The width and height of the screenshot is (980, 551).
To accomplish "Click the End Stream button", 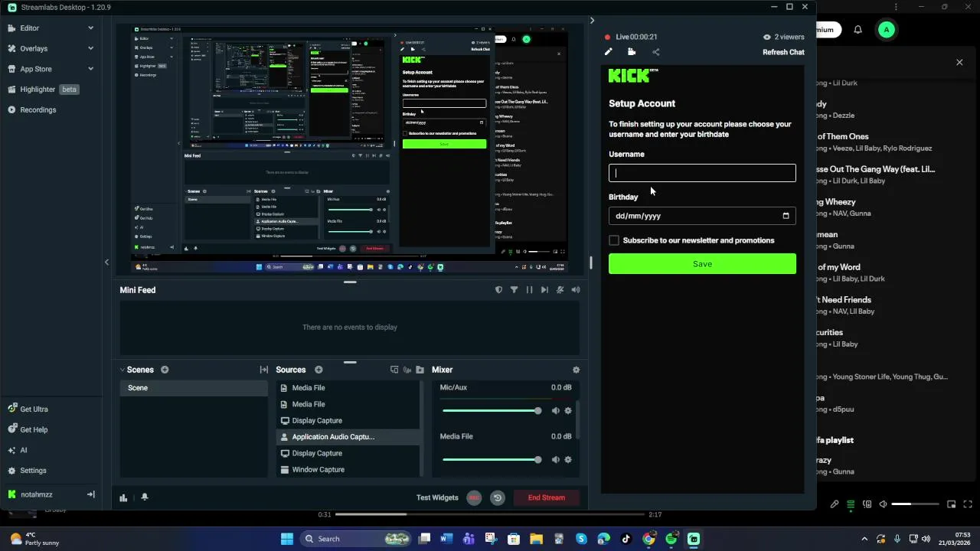I will pos(547,497).
